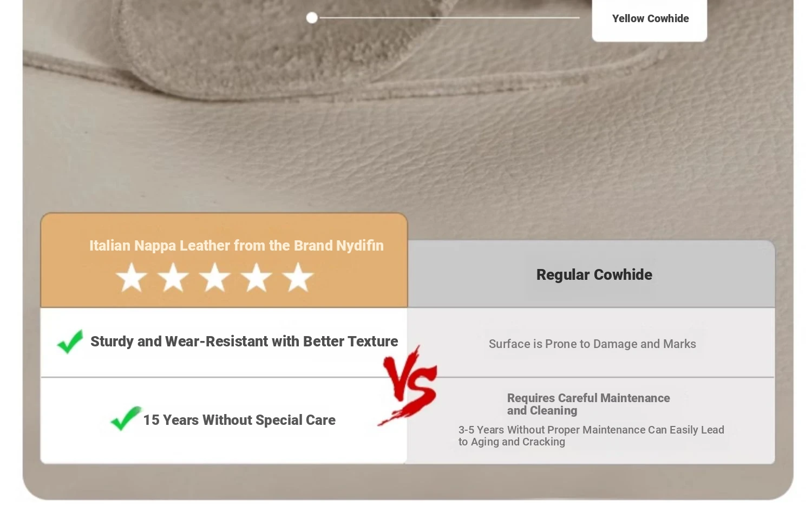Screen dimensions: 812x512
Task: Select the Regular Cowhide header
Action: click(x=594, y=274)
